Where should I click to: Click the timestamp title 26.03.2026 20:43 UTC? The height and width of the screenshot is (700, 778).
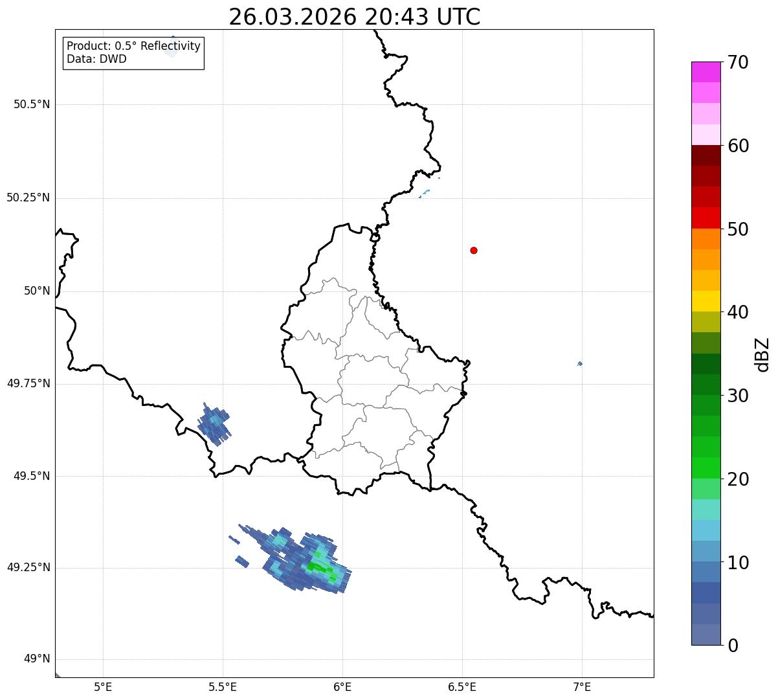(355, 17)
